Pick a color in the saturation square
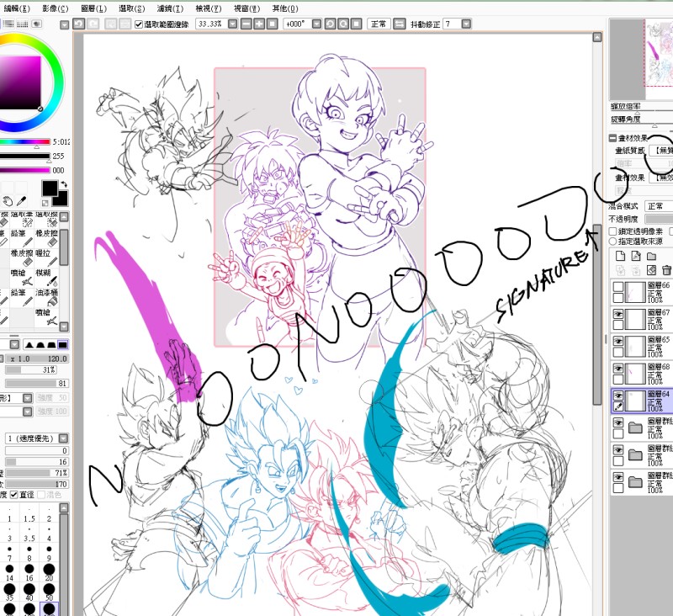The height and width of the screenshot is (616, 673). [x=20, y=82]
